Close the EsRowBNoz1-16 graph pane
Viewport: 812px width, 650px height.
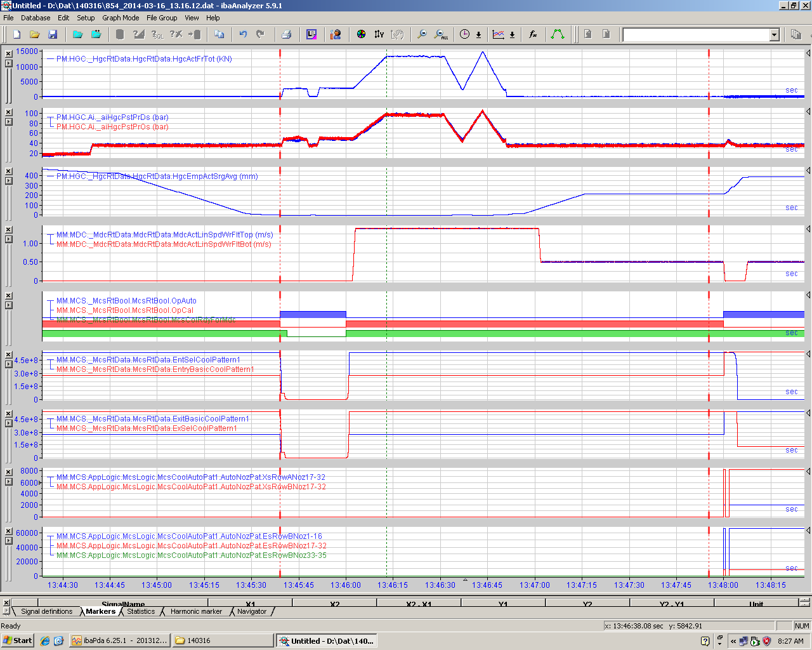click(x=8, y=531)
